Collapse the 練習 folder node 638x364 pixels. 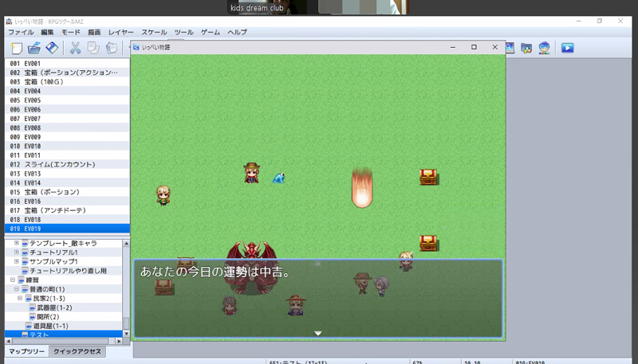coord(13,280)
